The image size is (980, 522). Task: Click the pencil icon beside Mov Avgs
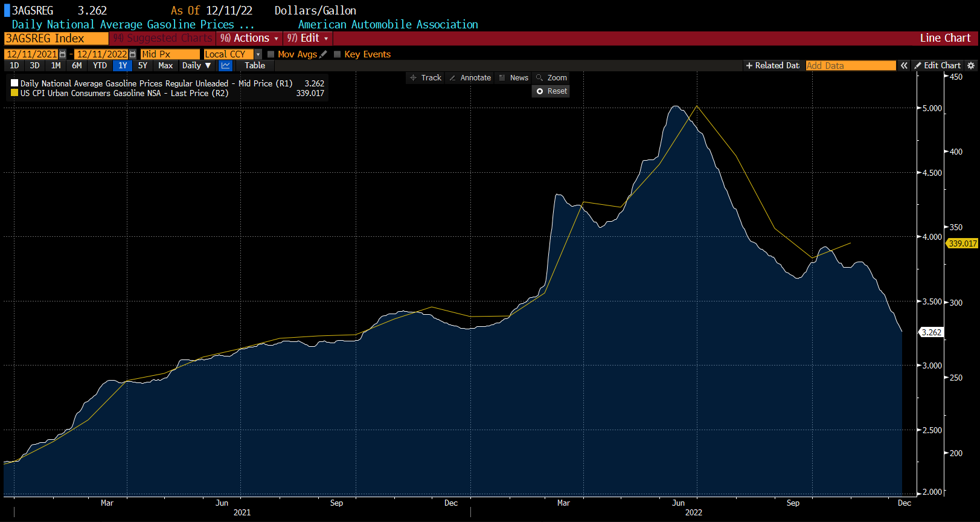[324, 54]
